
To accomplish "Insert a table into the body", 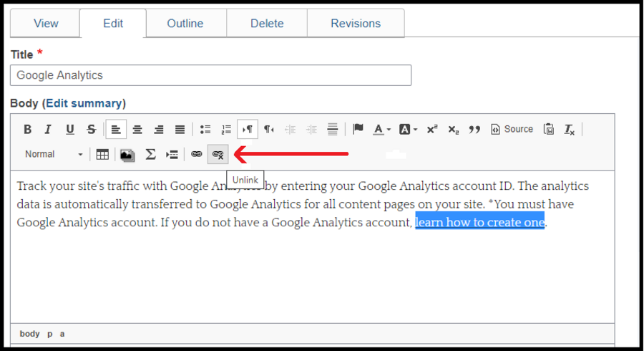I will [x=103, y=154].
